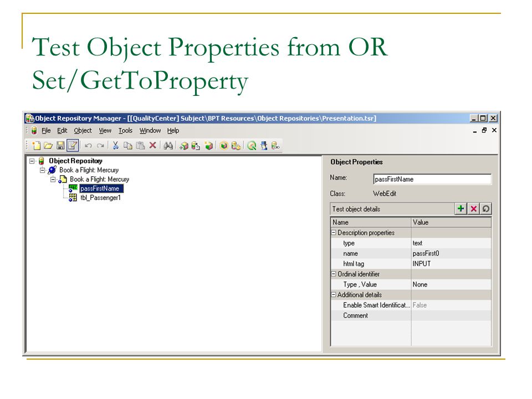Open the Help menu
The image size is (532, 399).
(173, 130)
